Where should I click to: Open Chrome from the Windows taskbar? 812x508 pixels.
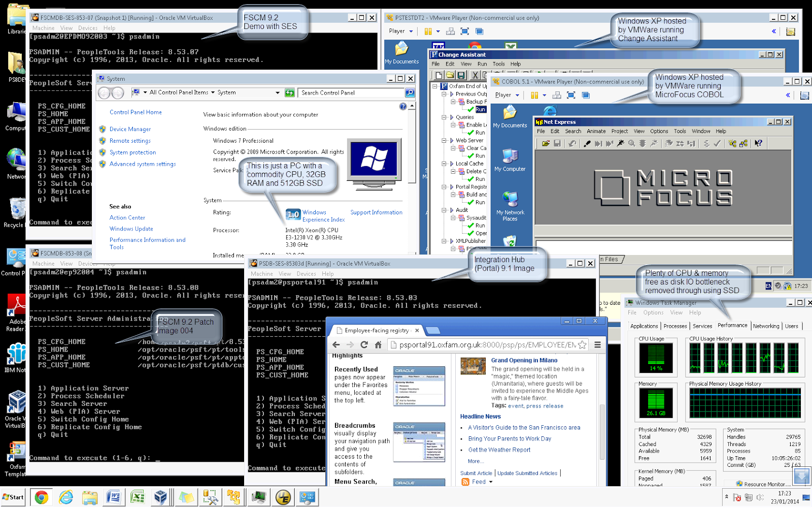coord(42,497)
